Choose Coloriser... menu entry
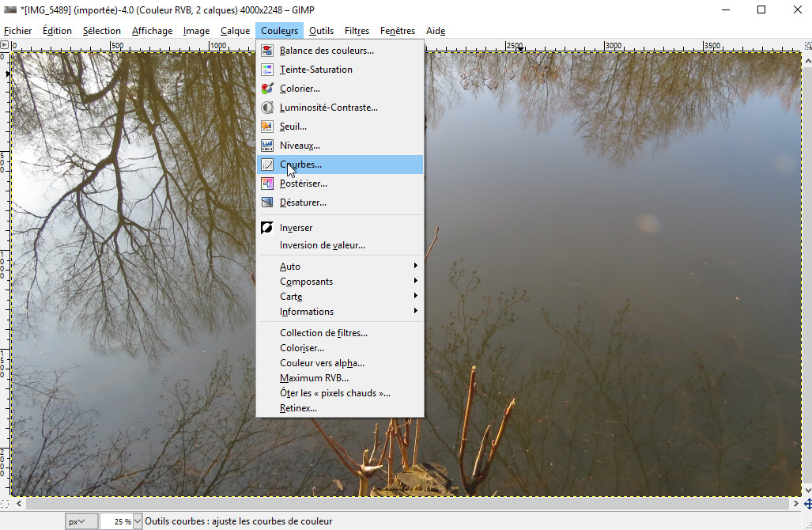Image resolution: width=812 pixels, height=530 pixels. click(x=340, y=348)
